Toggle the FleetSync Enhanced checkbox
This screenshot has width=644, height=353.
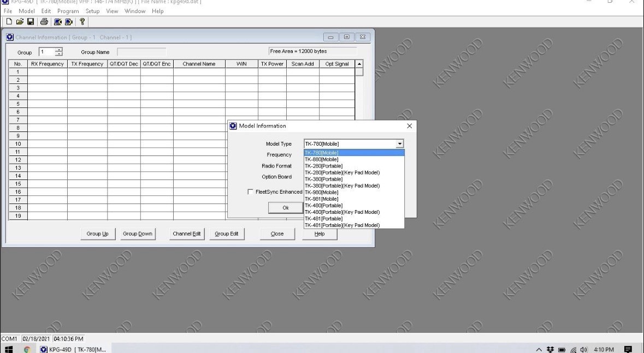[250, 192]
